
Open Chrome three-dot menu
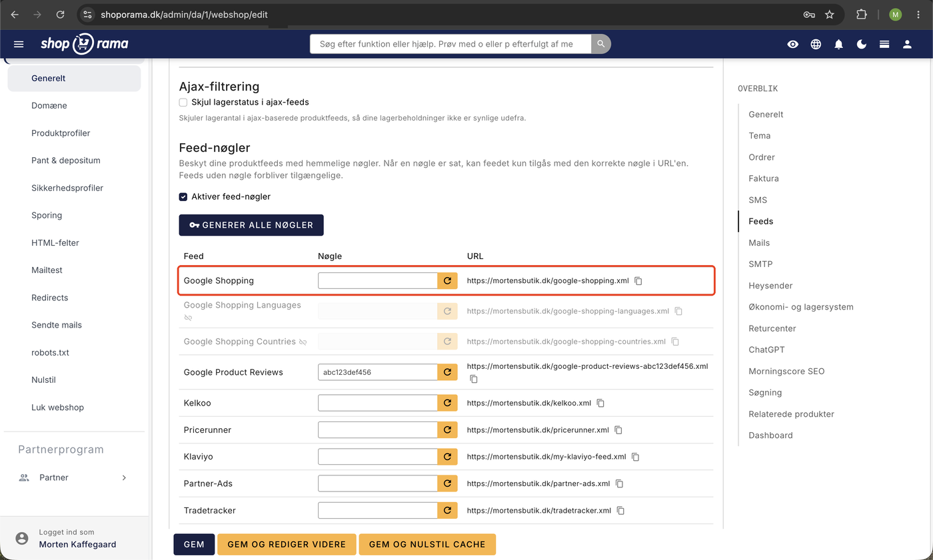919,14
